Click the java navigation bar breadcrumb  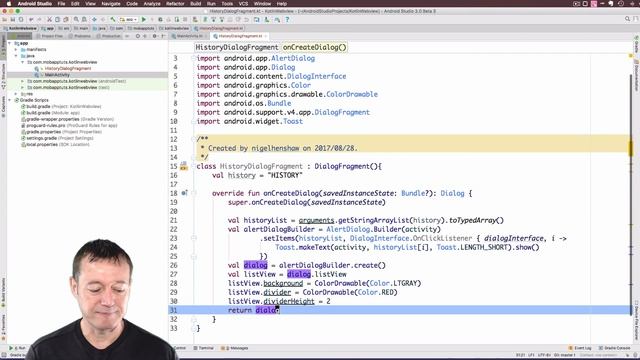99,28
